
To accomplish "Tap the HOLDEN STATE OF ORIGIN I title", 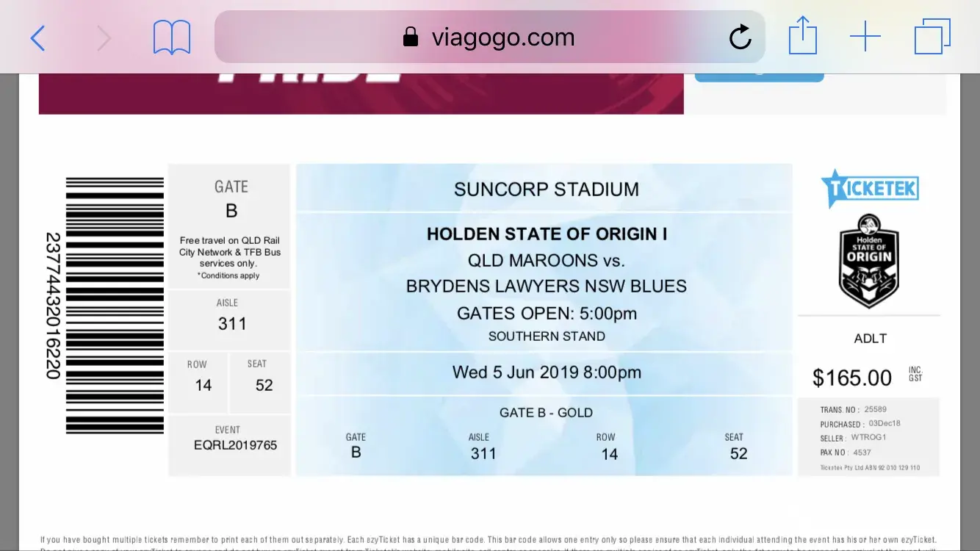I will [547, 234].
